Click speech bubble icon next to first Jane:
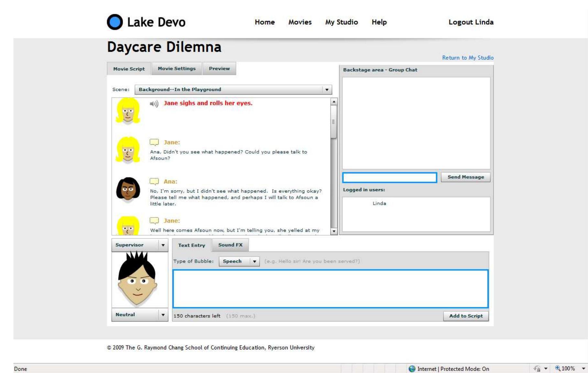 tap(154, 142)
